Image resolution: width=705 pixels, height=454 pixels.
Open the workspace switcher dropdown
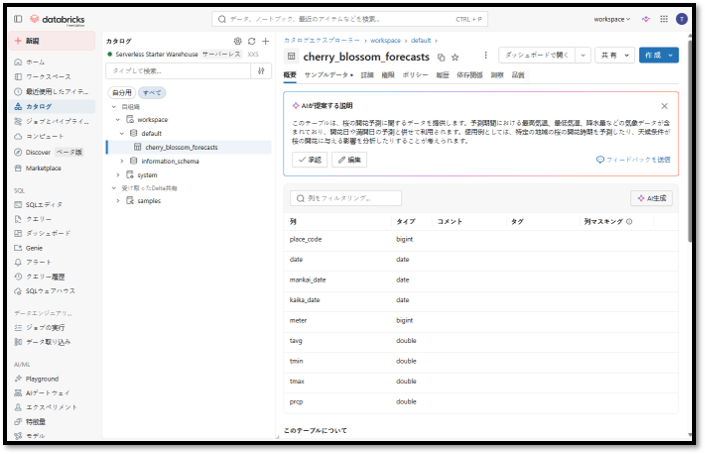coord(612,19)
